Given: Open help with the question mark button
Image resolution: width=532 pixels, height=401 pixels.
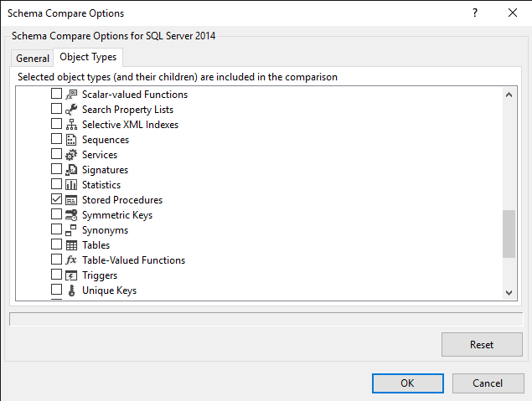Looking at the screenshot, I should pyautogui.click(x=475, y=13).
